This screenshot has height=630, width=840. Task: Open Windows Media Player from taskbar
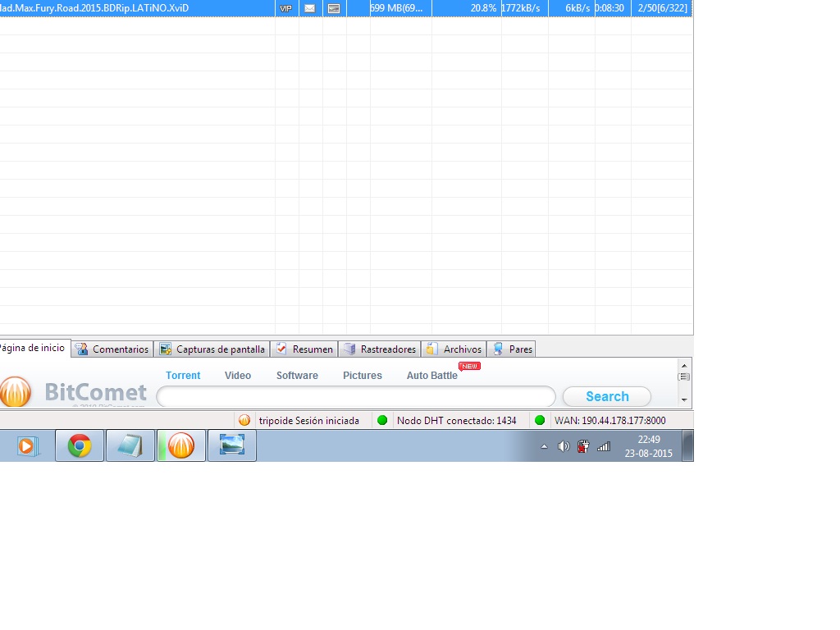click(27, 445)
